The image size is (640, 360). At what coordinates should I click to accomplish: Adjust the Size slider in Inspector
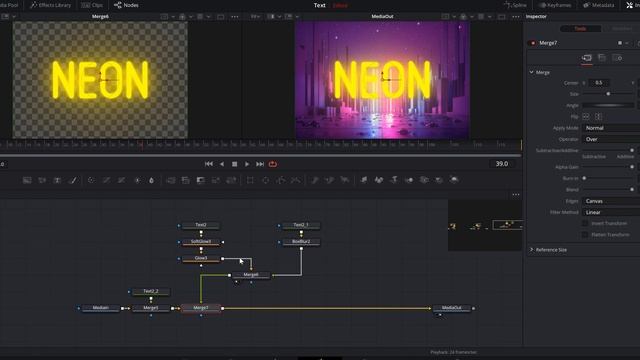(608, 94)
